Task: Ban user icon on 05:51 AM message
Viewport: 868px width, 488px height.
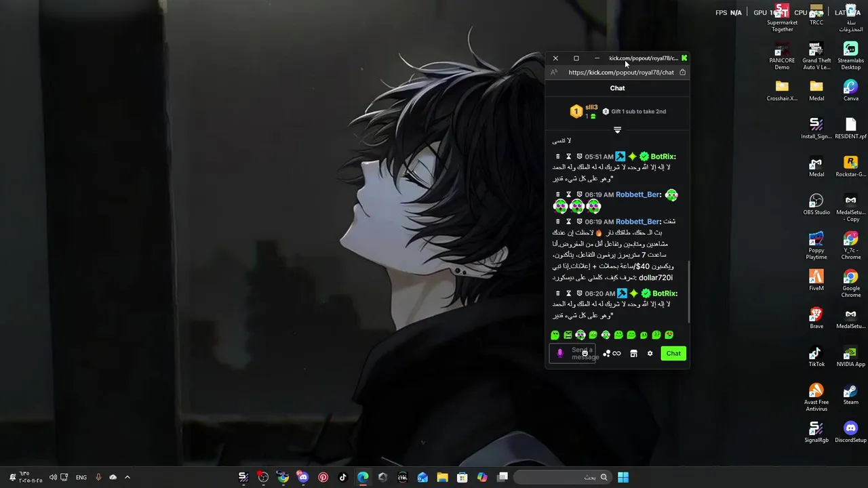Action: (579, 157)
